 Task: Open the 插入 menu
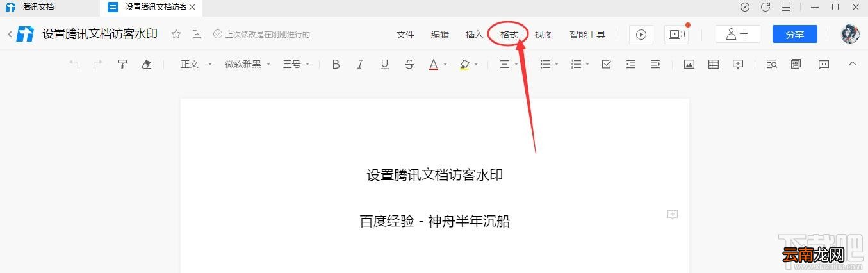(475, 35)
